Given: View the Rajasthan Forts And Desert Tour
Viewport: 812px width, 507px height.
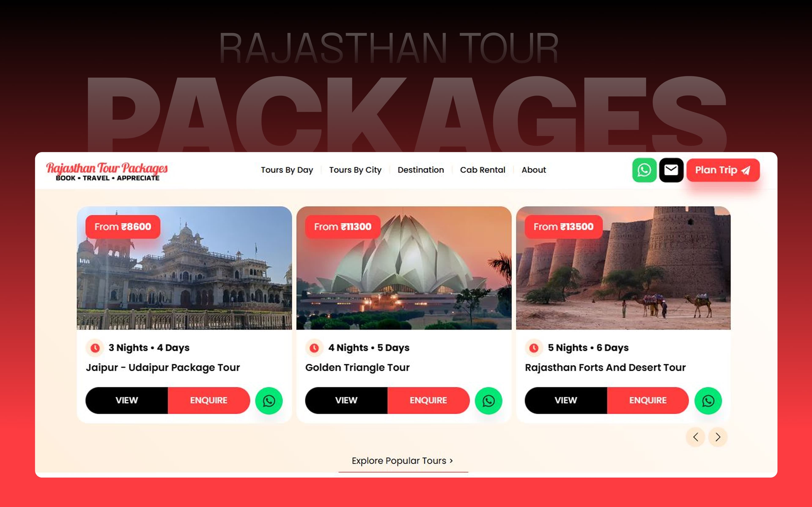Looking at the screenshot, I should click(566, 400).
